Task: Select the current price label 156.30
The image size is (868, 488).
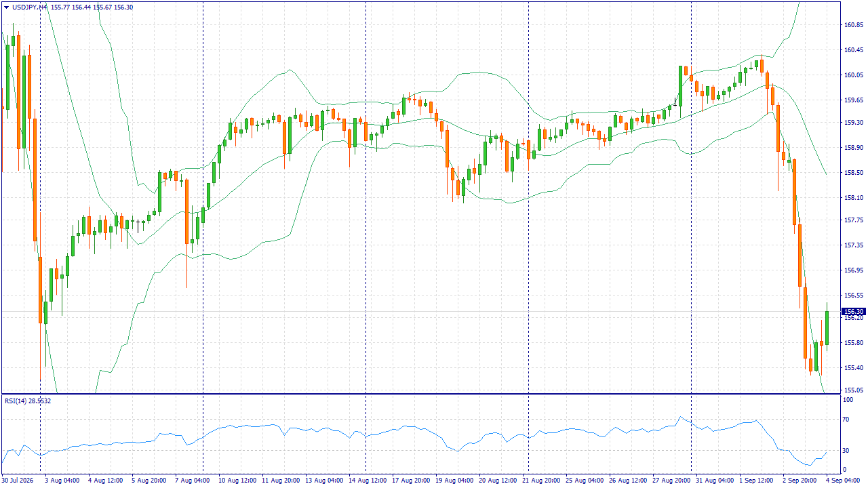Action: click(853, 312)
